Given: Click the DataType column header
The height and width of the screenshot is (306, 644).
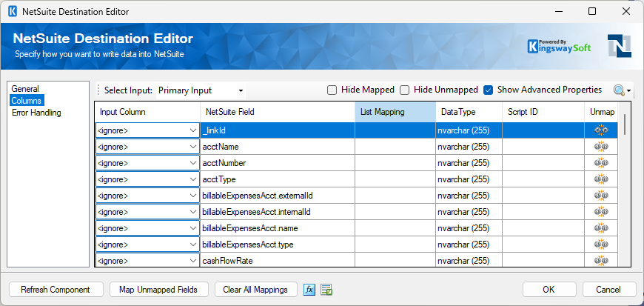Looking at the screenshot, I should (469, 112).
